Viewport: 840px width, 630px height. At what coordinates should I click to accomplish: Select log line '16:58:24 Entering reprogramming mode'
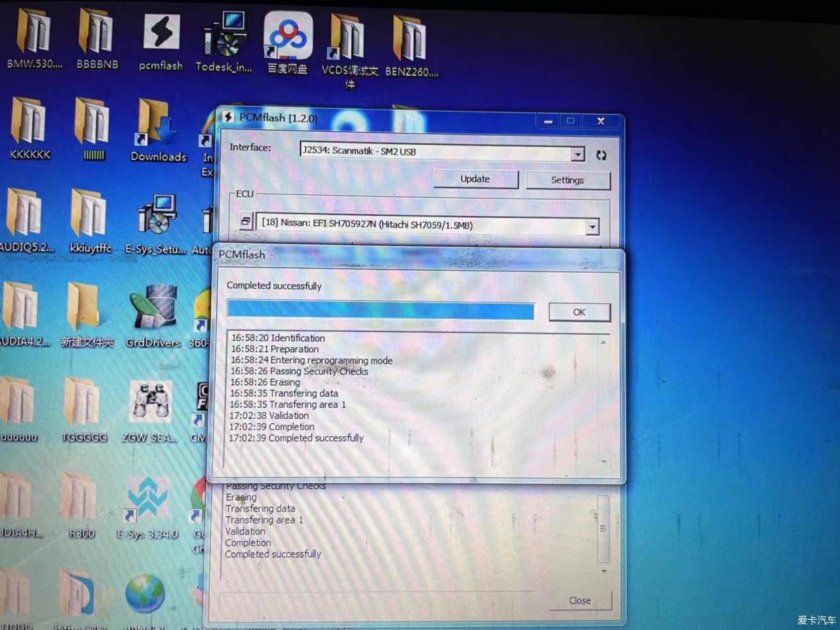pos(311,361)
